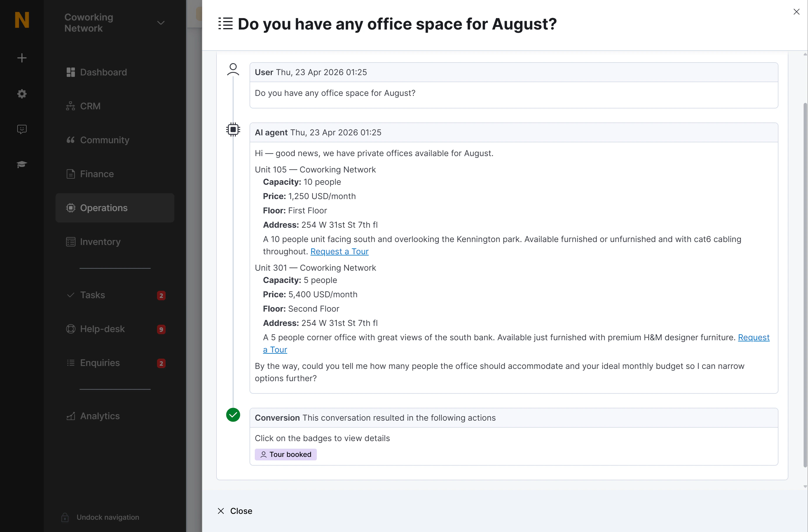This screenshot has height=532, width=808.
Task: Switch to the Enquiries section
Action: tap(99, 363)
